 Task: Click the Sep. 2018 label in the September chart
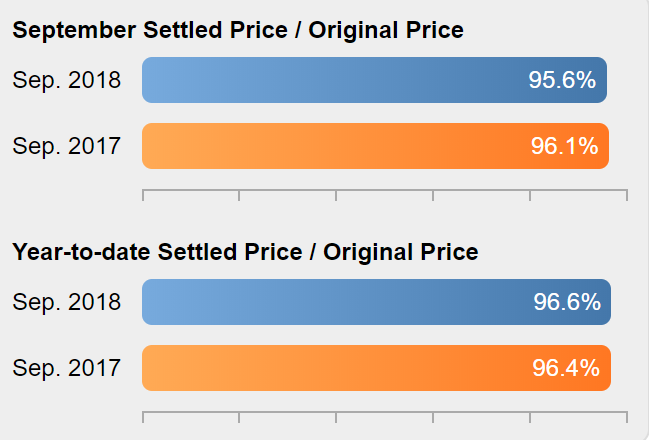tap(67, 80)
